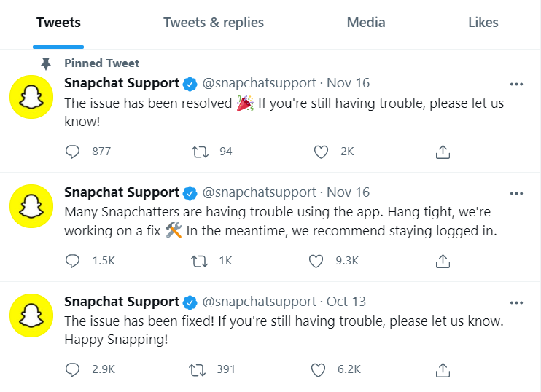Like the pinned 'issue has been resolved' tweet
This screenshot has width=541, height=392.
point(320,152)
